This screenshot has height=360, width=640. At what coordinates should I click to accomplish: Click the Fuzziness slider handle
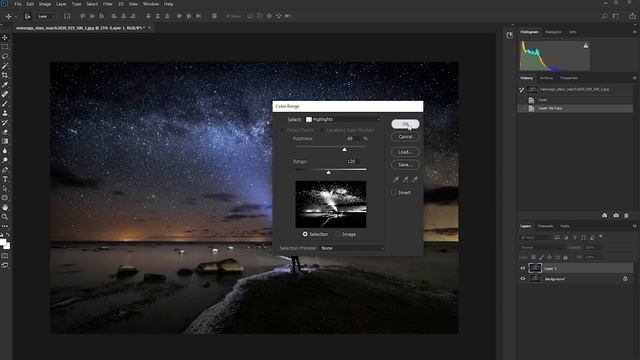click(x=344, y=150)
